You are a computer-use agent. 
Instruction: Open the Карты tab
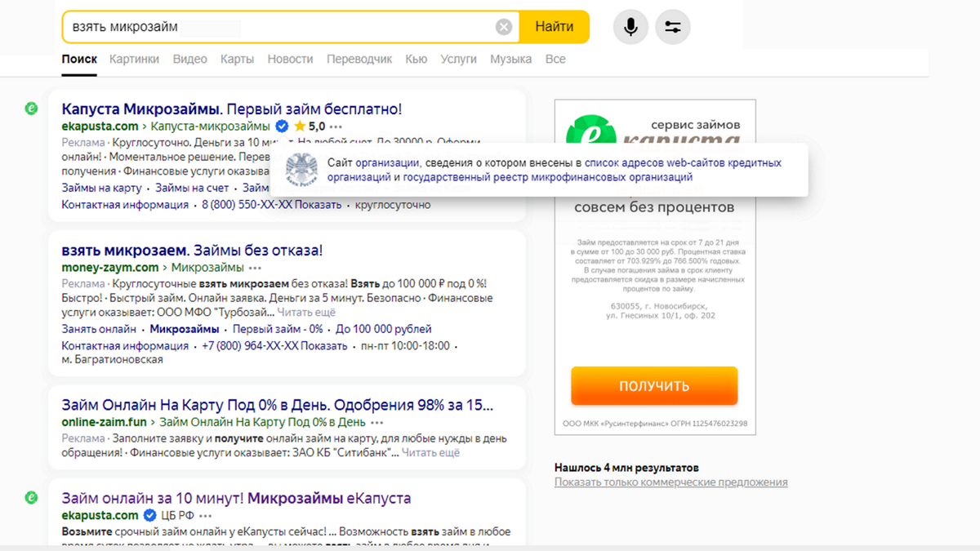237,60
